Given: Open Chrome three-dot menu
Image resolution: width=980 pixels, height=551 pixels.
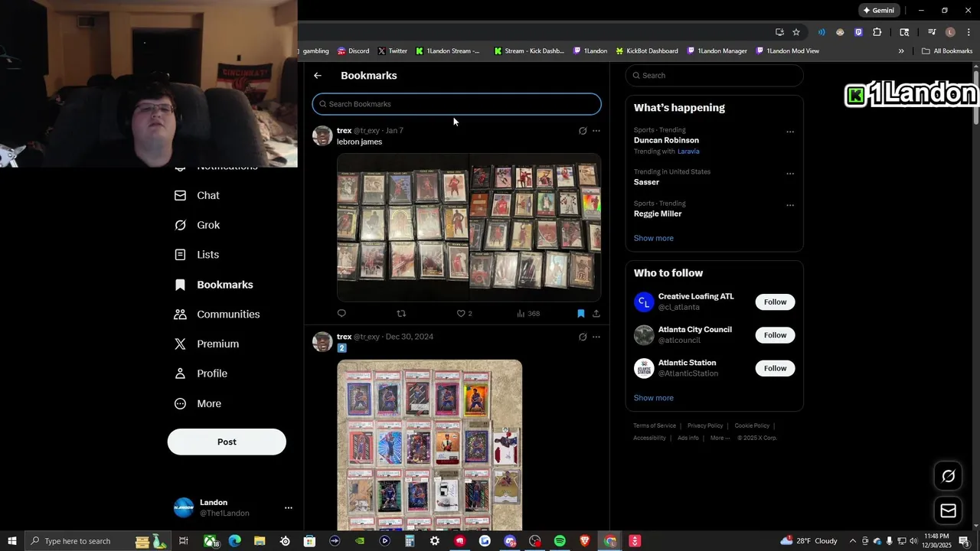Looking at the screenshot, I should [969, 32].
